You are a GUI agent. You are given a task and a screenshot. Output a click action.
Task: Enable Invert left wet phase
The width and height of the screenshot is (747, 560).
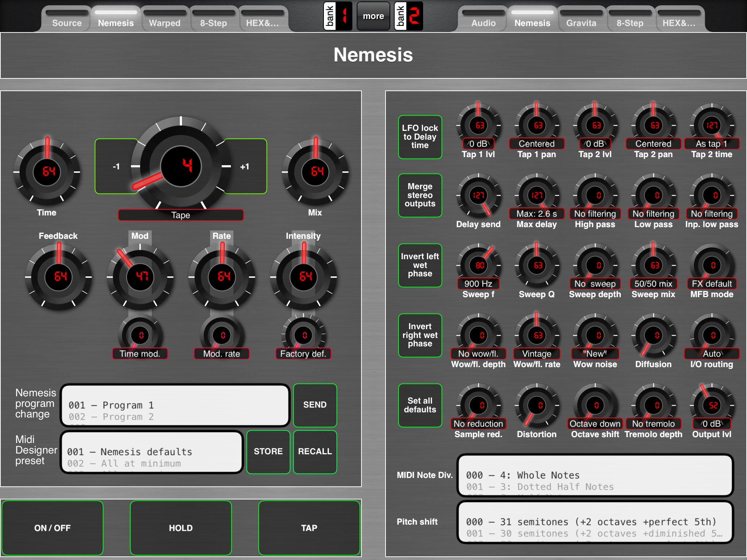[x=420, y=265]
